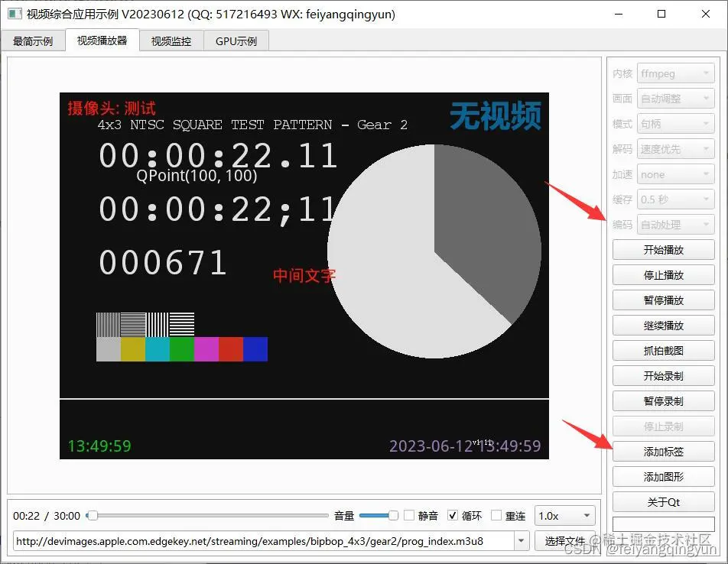The width and height of the screenshot is (728, 564).
Task: Disable the 循环 loop checkbox
Action: (x=453, y=515)
